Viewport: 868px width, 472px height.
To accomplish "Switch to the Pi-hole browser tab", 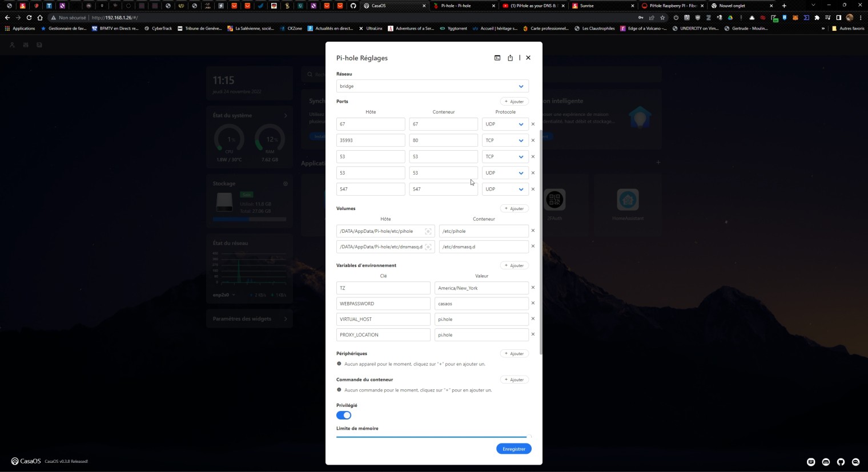I will pyautogui.click(x=463, y=6).
